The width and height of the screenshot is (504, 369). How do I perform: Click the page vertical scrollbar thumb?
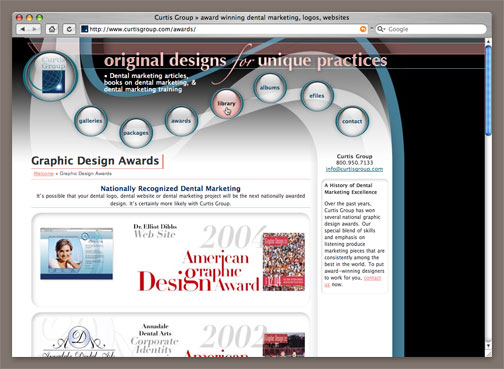pos(488,91)
